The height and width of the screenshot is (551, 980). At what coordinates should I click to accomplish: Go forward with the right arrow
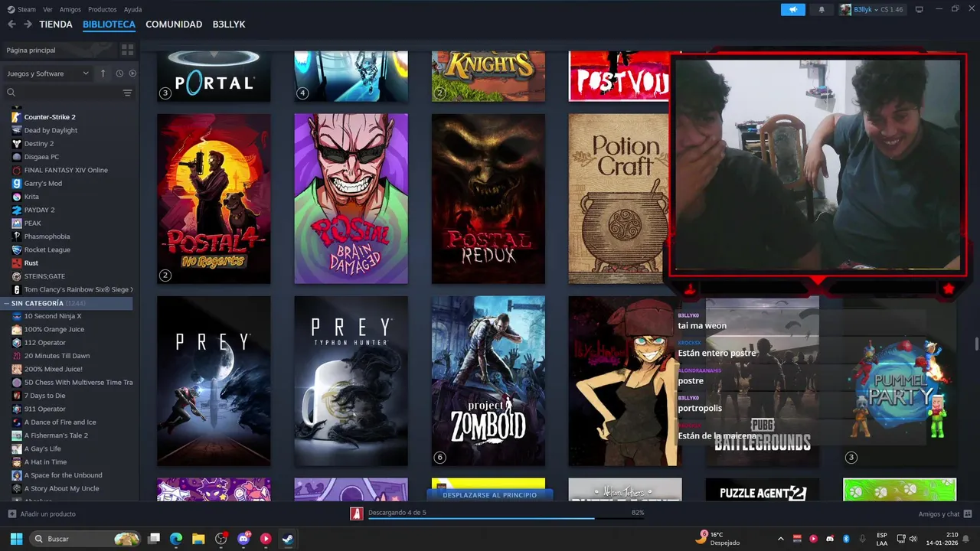[28, 24]
